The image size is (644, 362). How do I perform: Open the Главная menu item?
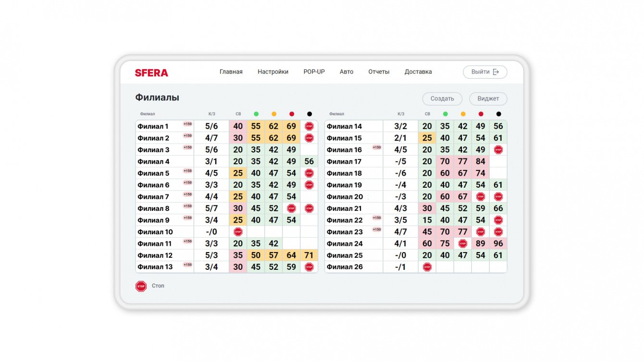point(231,72)
